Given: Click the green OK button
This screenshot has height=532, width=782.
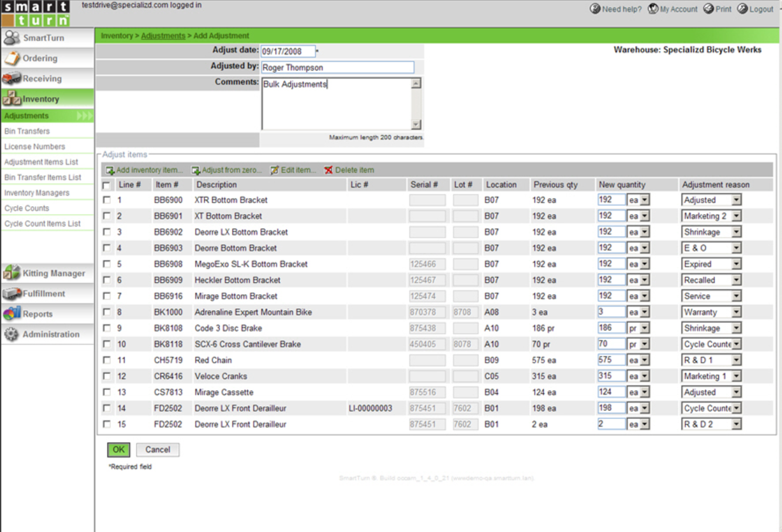Looking at the screenshot, I should (x=119, y=450).
